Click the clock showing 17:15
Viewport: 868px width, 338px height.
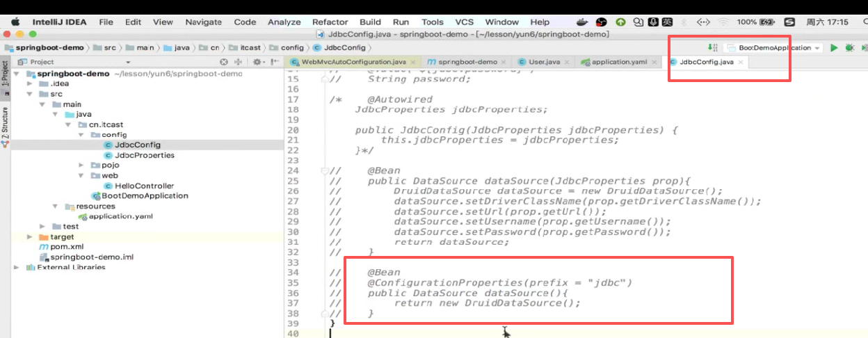828,22
